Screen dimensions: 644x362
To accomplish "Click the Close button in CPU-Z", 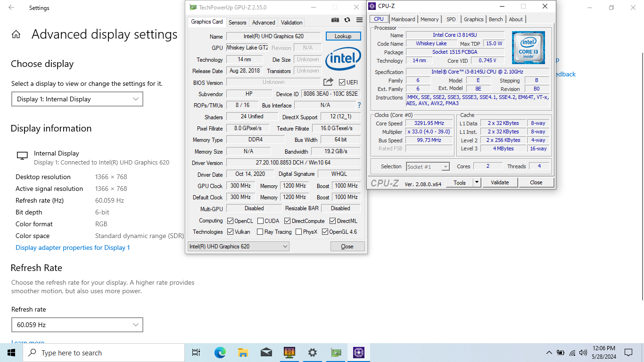I will pyautogui.click(x=536, y=182).
